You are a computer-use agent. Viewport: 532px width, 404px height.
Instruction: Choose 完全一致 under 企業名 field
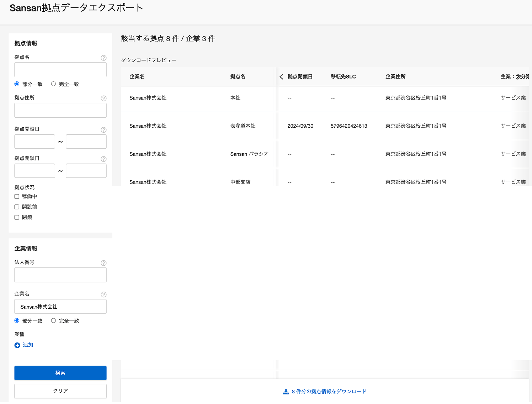(x=53, y=320)
